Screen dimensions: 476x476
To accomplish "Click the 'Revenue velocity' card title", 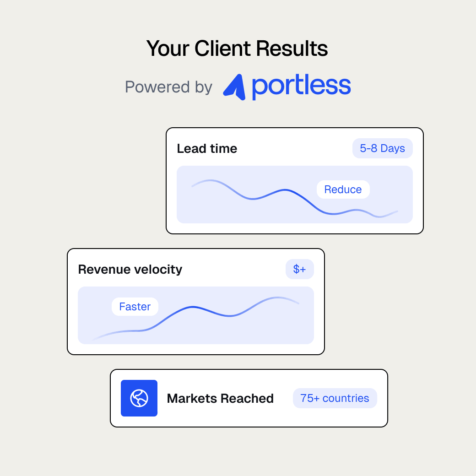I will coord(130,269).
